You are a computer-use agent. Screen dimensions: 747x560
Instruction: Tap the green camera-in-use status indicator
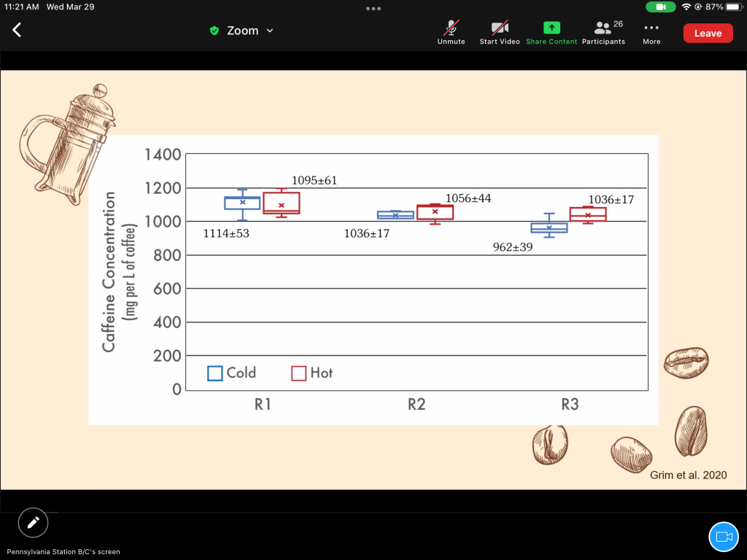coord(661,7)
